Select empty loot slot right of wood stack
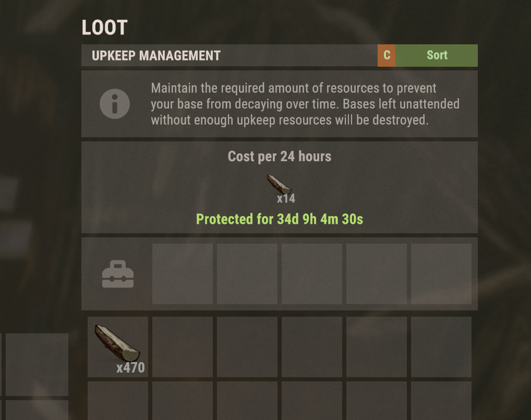The height and width of the screenshot is (420, 531). coord(183,347)
